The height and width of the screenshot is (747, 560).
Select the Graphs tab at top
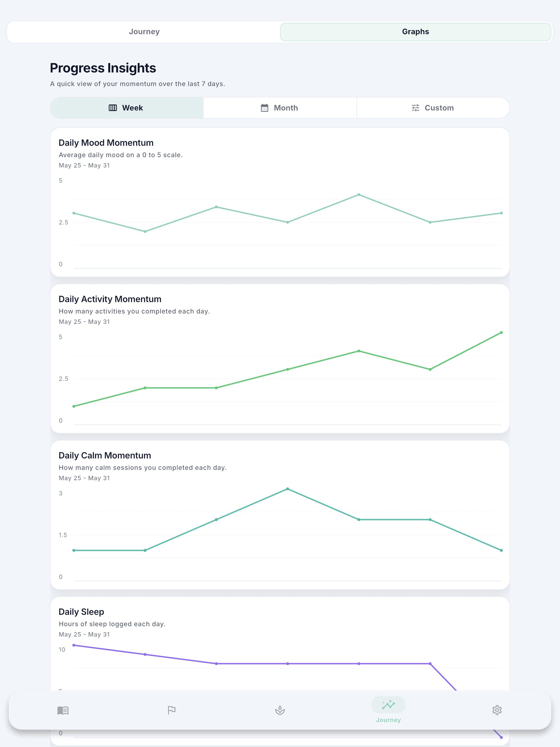[416, 32]
